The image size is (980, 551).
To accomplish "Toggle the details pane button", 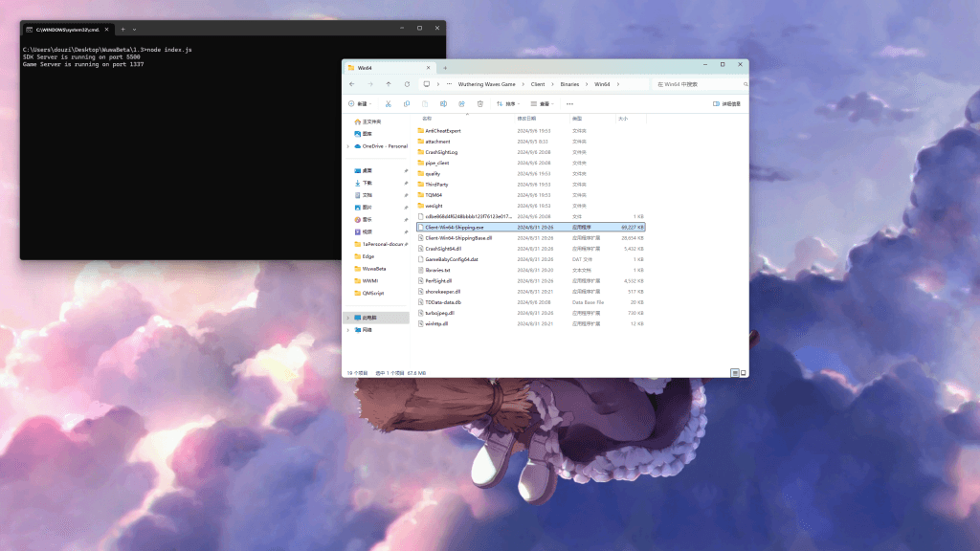I will [x=726, y=103].
